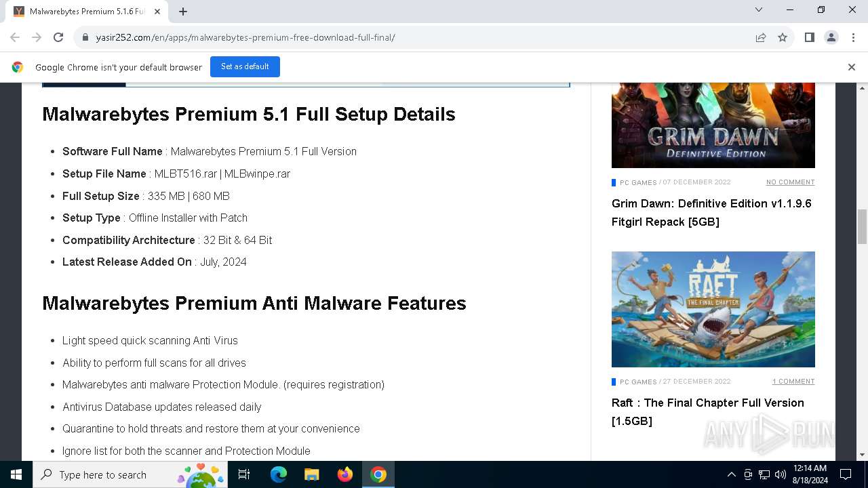Dismiss the default browser notification bar

pyautogui.click(x=852, y=67)
